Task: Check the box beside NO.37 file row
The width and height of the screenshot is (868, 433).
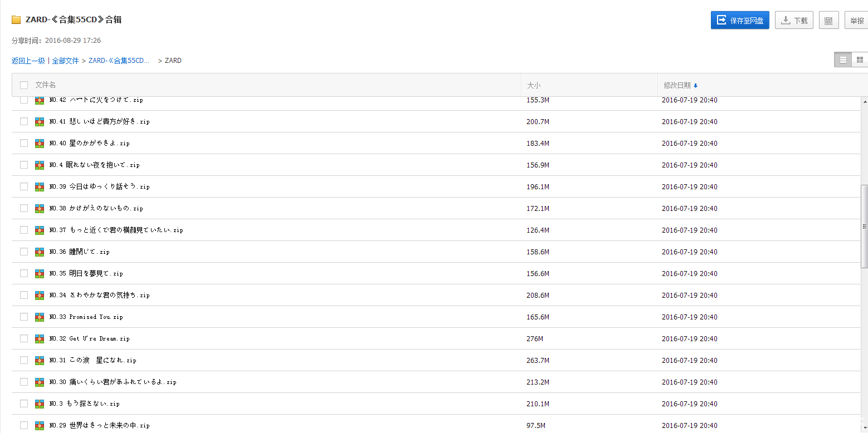Action: pyautogui.click(x=24, y=230)
